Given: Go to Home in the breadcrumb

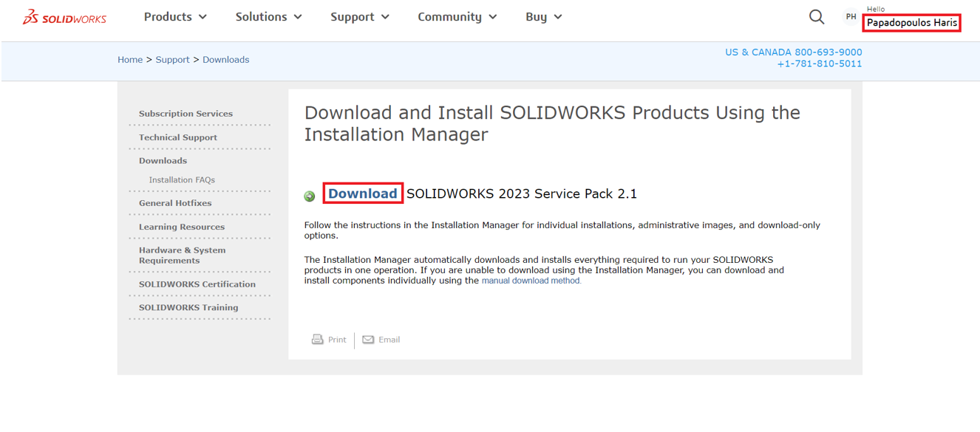Looking at the screenshot, I should pos(130,60).
